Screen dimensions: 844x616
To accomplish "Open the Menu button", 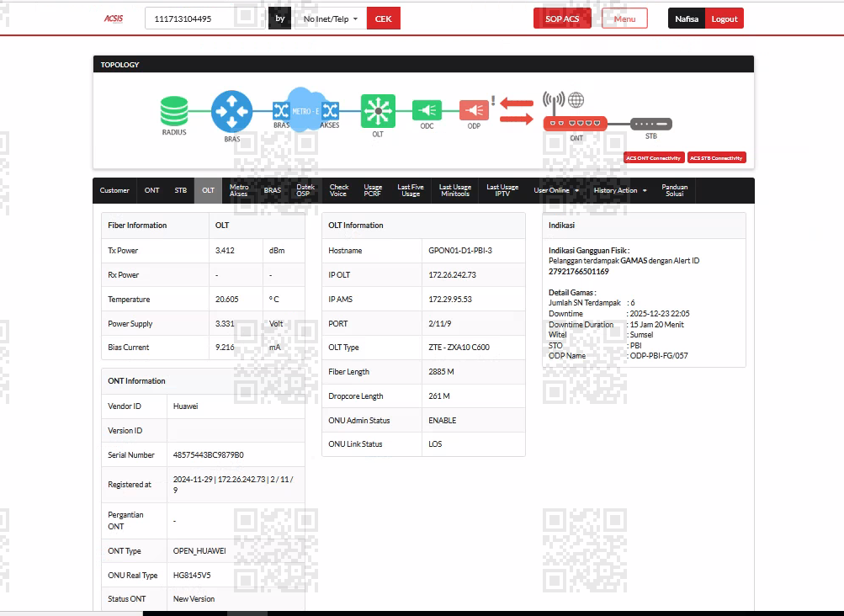I will [x=624, y=19].
